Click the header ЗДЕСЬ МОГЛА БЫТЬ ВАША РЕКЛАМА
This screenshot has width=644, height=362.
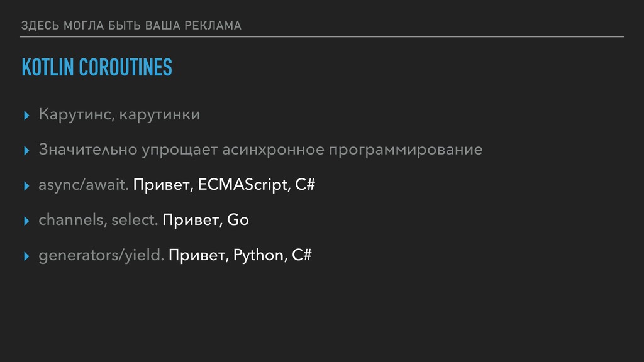pos(131,25)
